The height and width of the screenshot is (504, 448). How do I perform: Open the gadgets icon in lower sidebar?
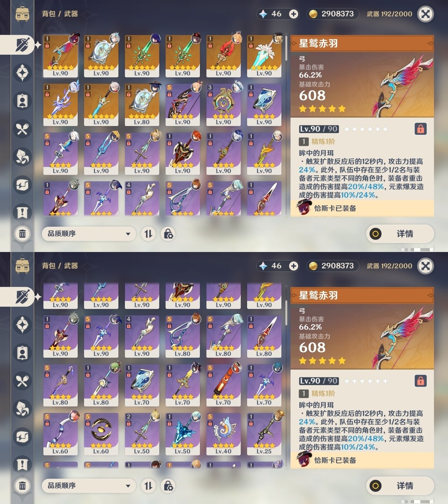point(22,437)
